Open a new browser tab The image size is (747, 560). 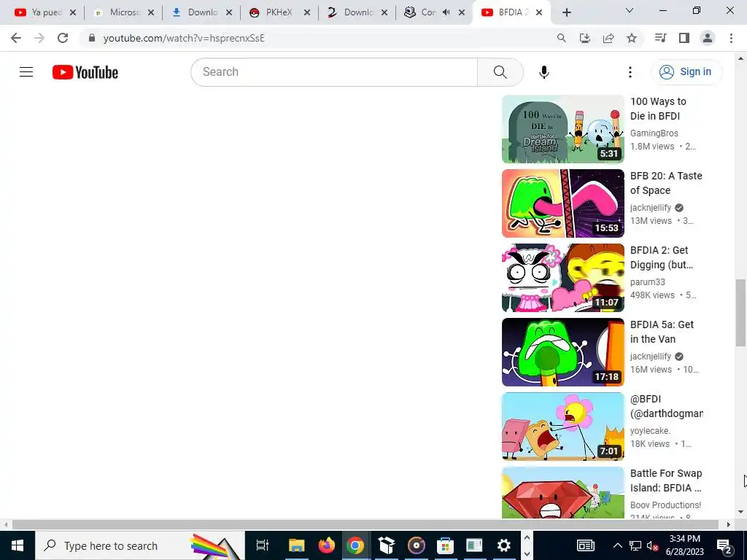(x=566, y=12)
